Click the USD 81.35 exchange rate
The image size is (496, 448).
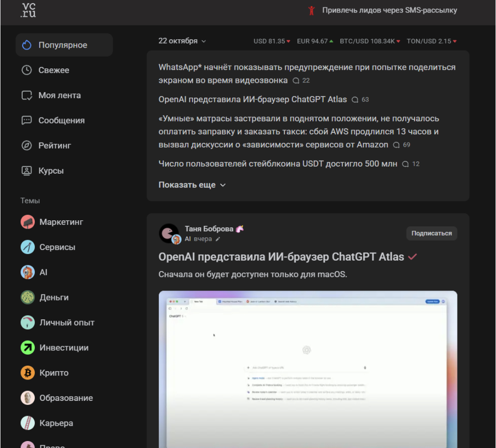pyautogui.click(x=272, y=41)
